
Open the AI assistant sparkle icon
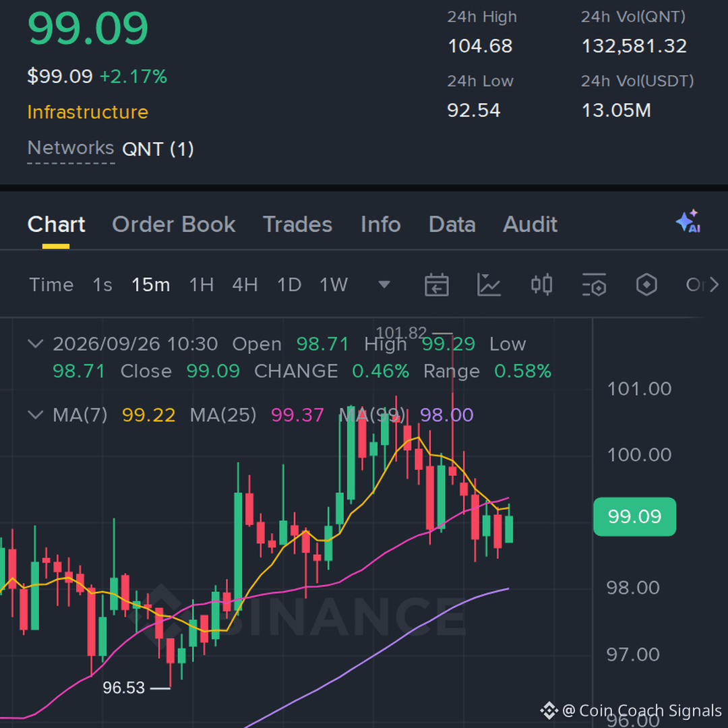[688, 222]
